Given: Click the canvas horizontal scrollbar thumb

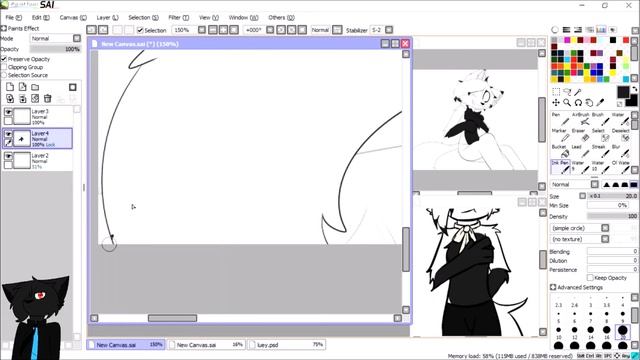Looking at the screenshot, I should pyautogui.click(x=172, y=318).
